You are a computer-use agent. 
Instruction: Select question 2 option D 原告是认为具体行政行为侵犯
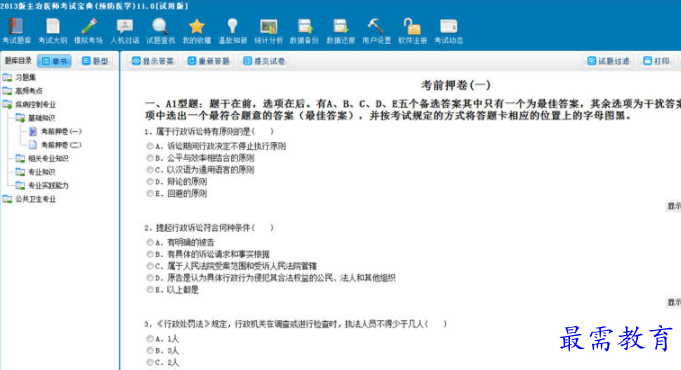[150, 278]
